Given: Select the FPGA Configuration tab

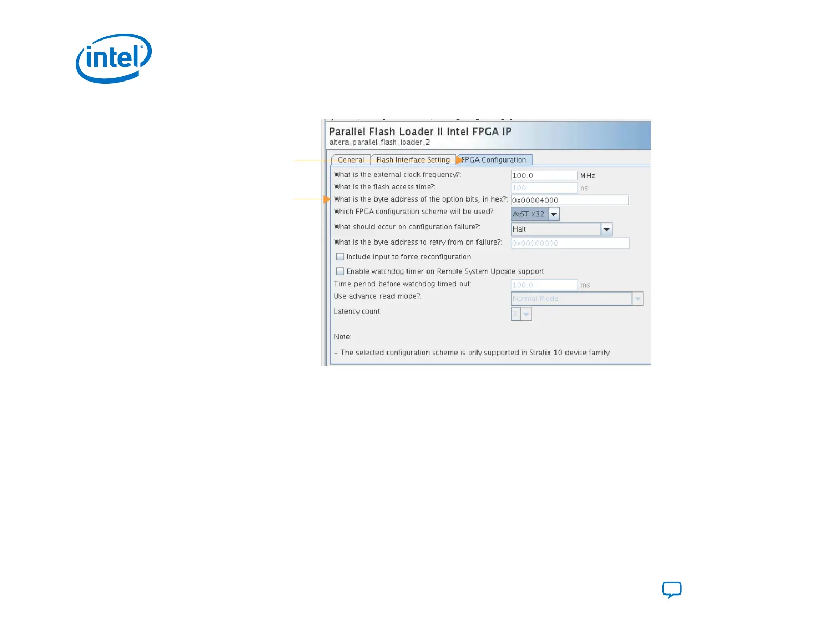Looking at the screenshot, I should 494,160.
